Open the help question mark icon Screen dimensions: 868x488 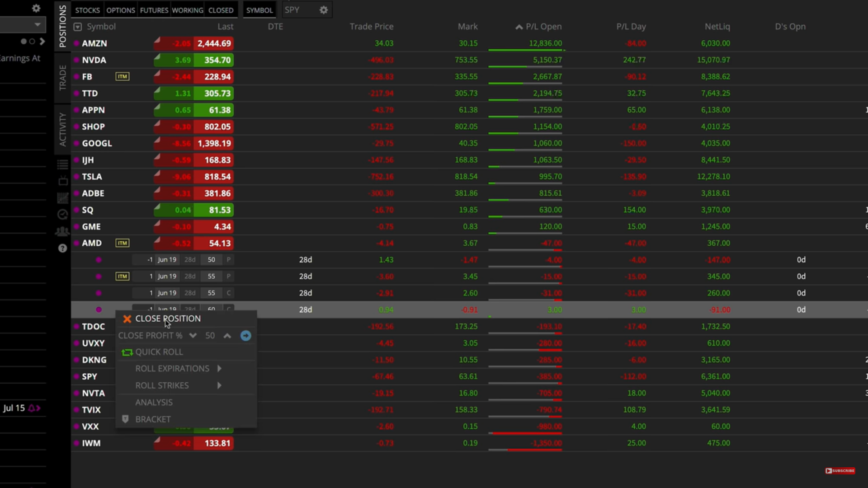tap(62, 248)
